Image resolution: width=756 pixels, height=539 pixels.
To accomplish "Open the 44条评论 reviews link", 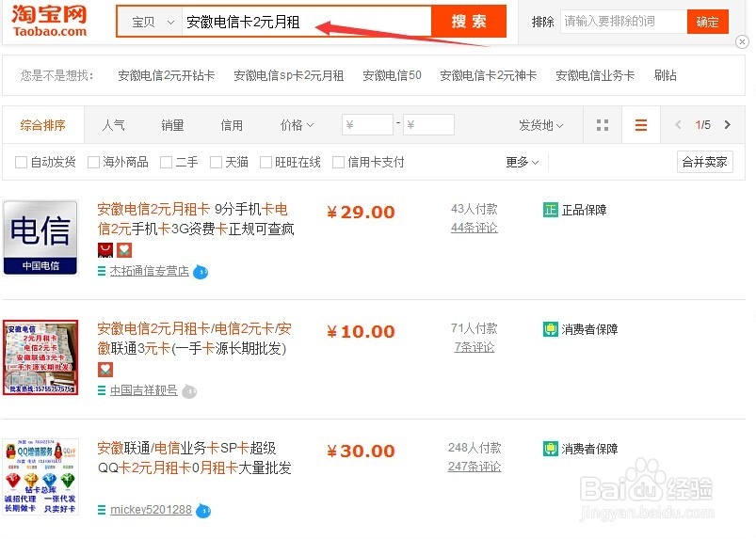I will click(474, 228).
